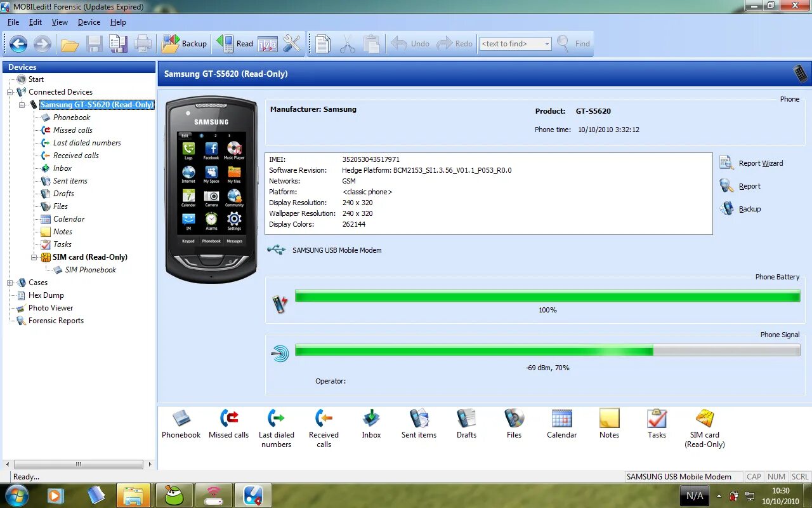Select SIM Phonebook in the tree
This screenshot has height=508, width=812.
click(91, 270)
